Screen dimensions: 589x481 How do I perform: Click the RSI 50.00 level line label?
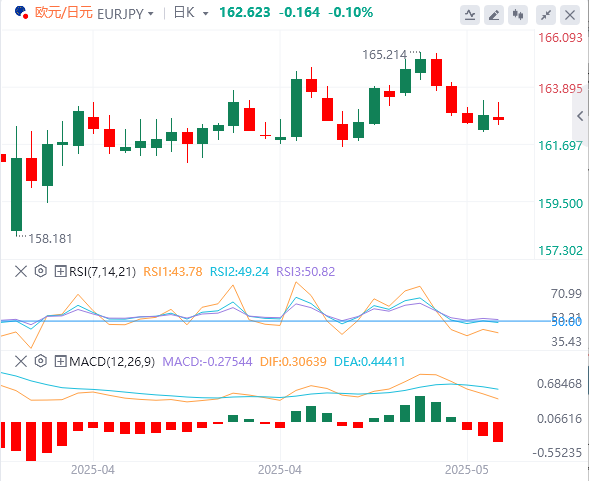(566, 322)
